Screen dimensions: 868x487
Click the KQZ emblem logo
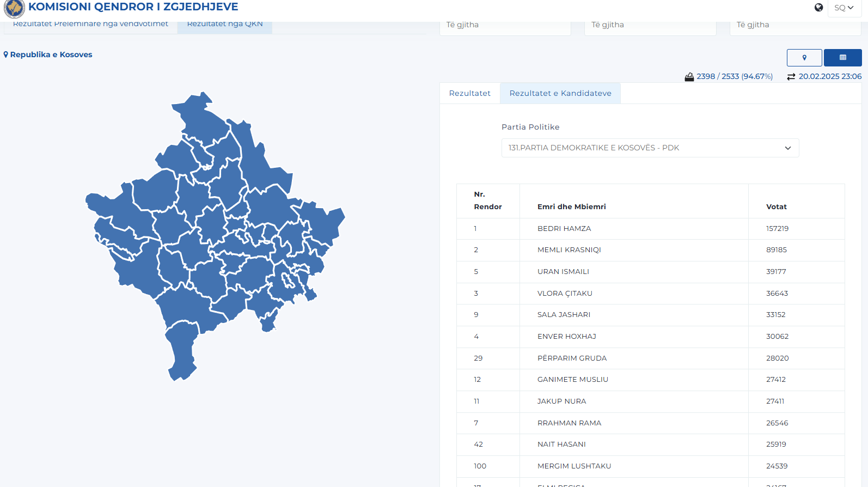tap(14, 8)
